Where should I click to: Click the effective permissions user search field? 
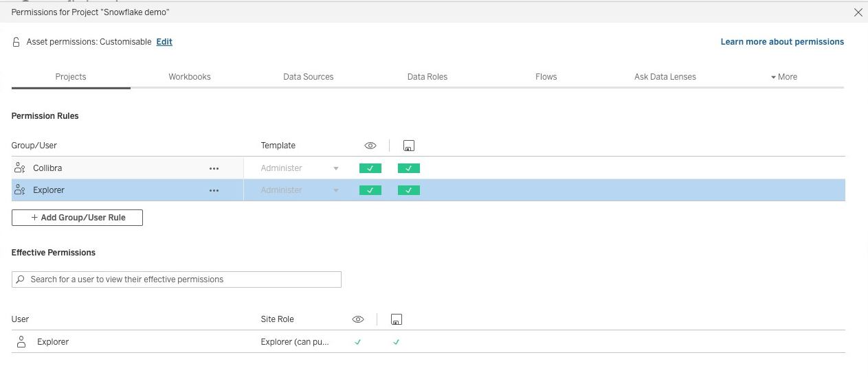pyautogui.click(x=177, y=279)
